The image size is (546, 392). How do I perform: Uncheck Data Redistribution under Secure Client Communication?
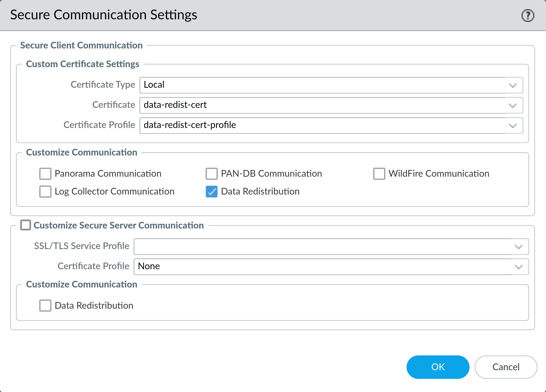(212, 192)
